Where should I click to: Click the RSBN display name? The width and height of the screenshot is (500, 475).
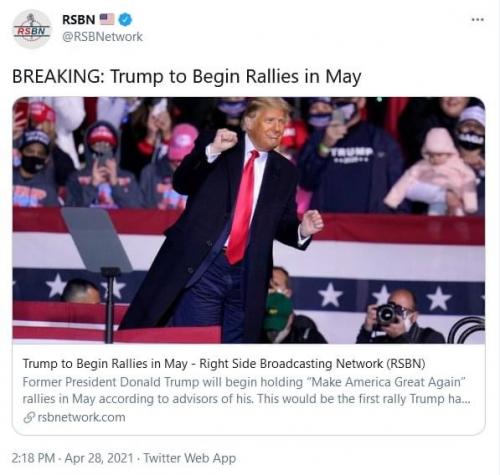pos(79,19)
